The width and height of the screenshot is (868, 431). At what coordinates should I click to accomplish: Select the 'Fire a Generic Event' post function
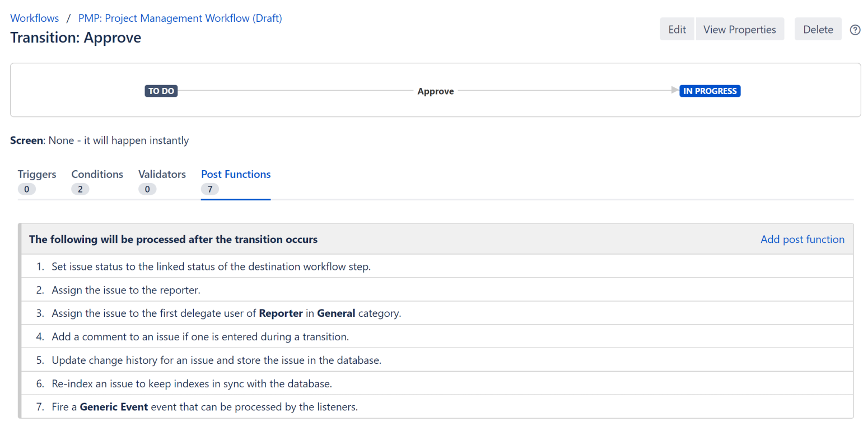[x=204, y=407]
